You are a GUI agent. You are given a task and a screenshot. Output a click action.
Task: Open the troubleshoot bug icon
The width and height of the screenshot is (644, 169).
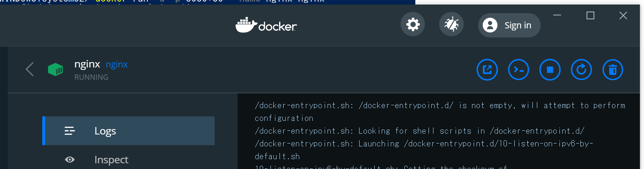coord(451,25)
